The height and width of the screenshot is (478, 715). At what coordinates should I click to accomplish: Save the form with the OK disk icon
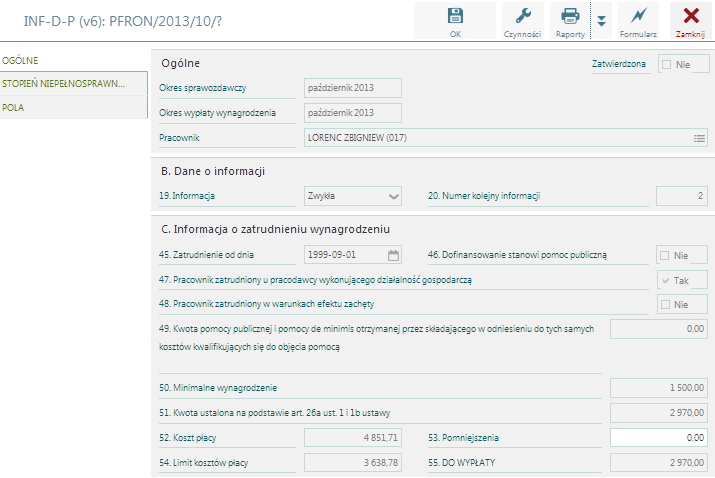(x=455, y=21)
